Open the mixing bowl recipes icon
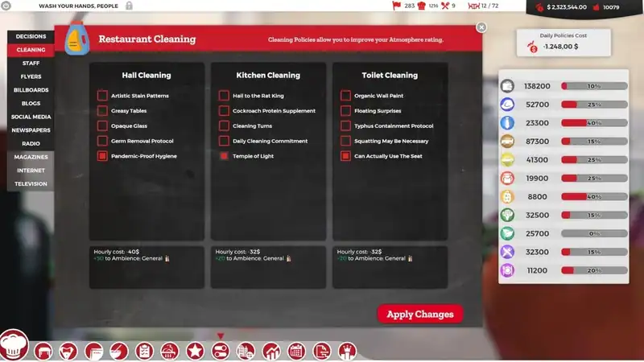The image size is (644, 362). (x=118, y=351)
